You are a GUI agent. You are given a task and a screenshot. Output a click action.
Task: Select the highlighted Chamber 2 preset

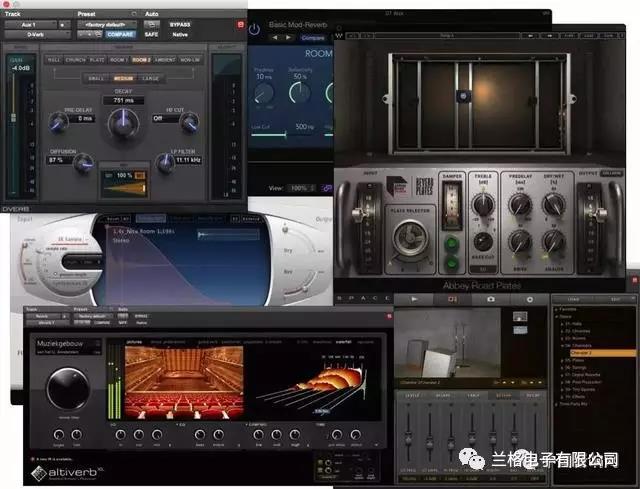click(x=602, y=353)
